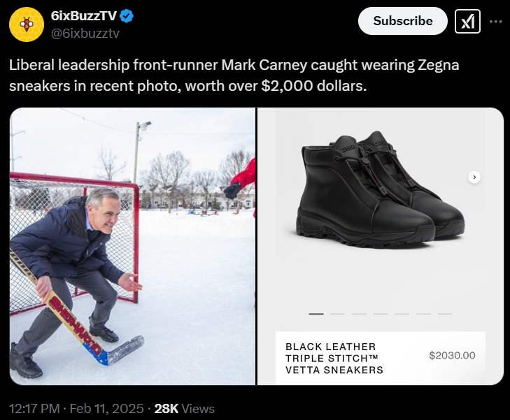Advance the shoe carousel with the next arrow

474,177
